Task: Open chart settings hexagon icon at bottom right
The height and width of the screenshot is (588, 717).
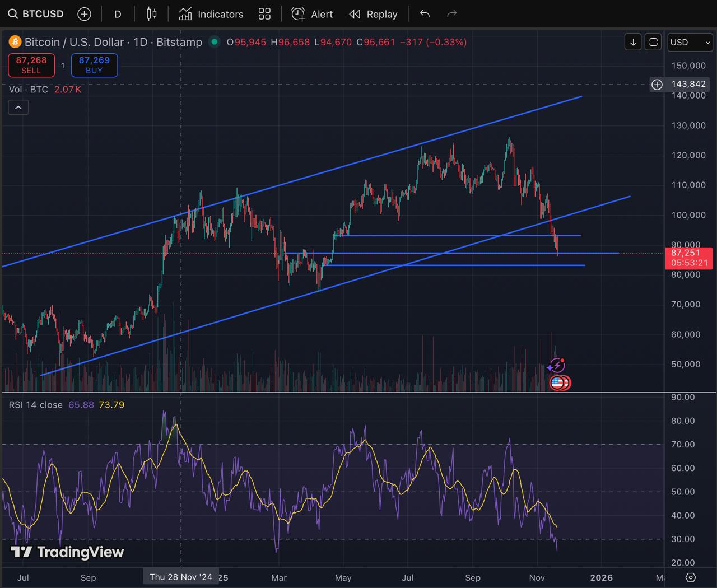Action: (691, 577)
